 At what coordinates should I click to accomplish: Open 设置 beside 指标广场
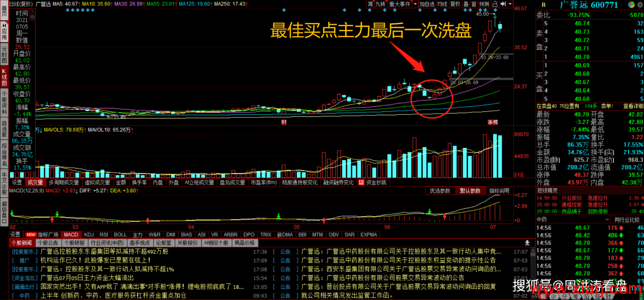[16, 235]
